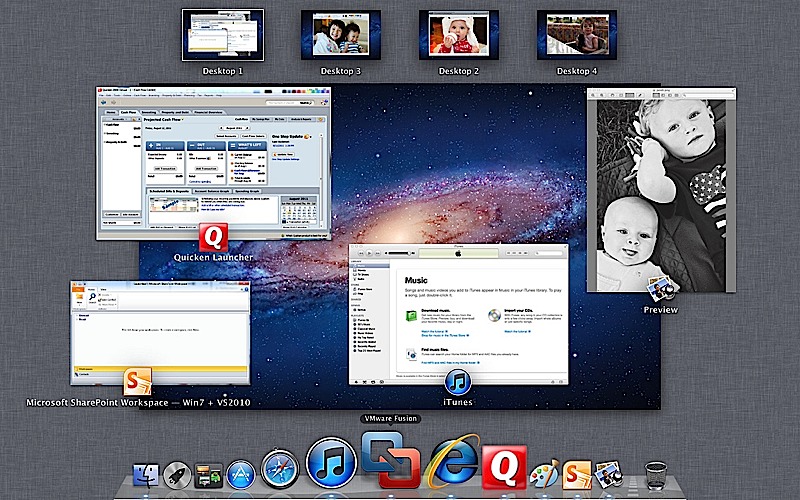Switch to the Desktop 3 space
Viewport: 800px width, 500px height.
(342, 35)
